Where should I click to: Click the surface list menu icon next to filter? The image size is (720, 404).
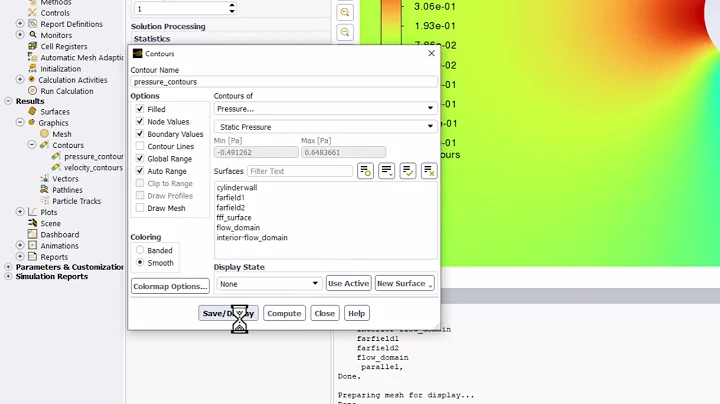[x=387, y=171]
